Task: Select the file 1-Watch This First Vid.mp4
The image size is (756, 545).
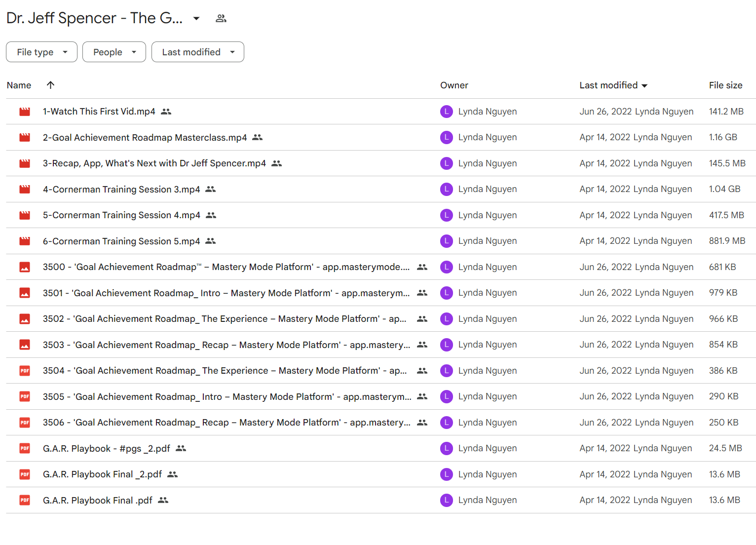Action: point(99,112)
